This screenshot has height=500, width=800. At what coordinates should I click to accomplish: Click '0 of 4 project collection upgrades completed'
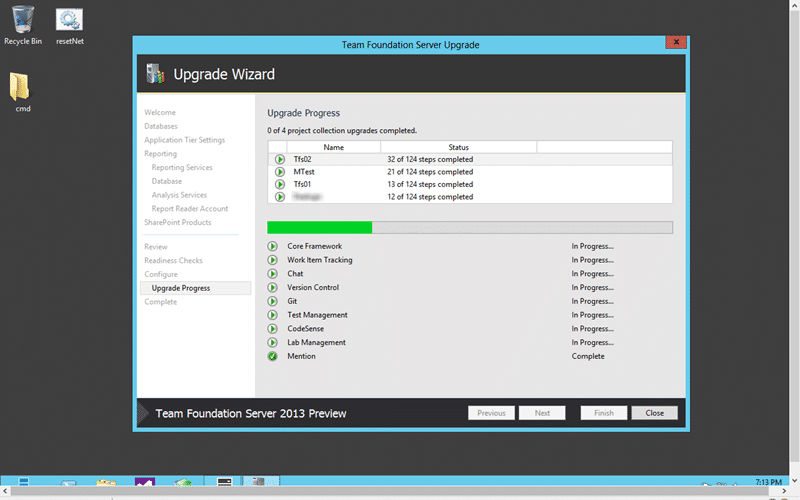[342, 131]
